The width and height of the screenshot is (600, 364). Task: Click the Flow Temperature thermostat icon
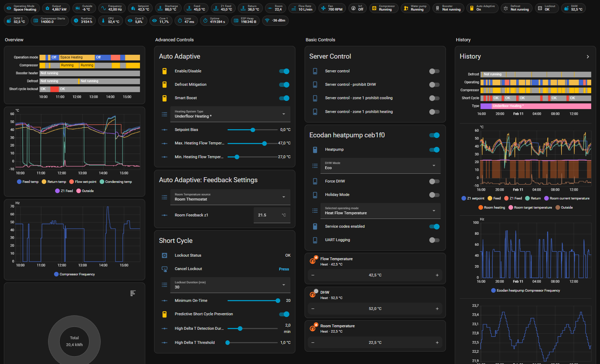pyautogui.click(x=313, y=261)
